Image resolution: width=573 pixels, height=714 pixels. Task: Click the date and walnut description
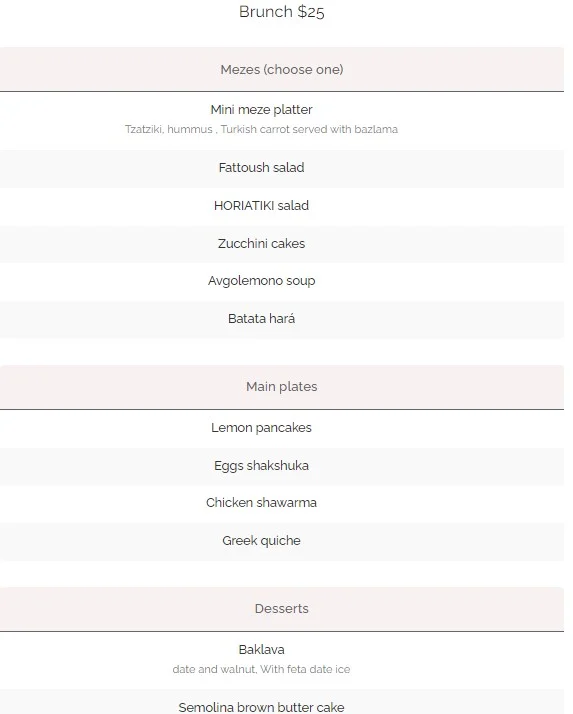(x=261, y=669)
